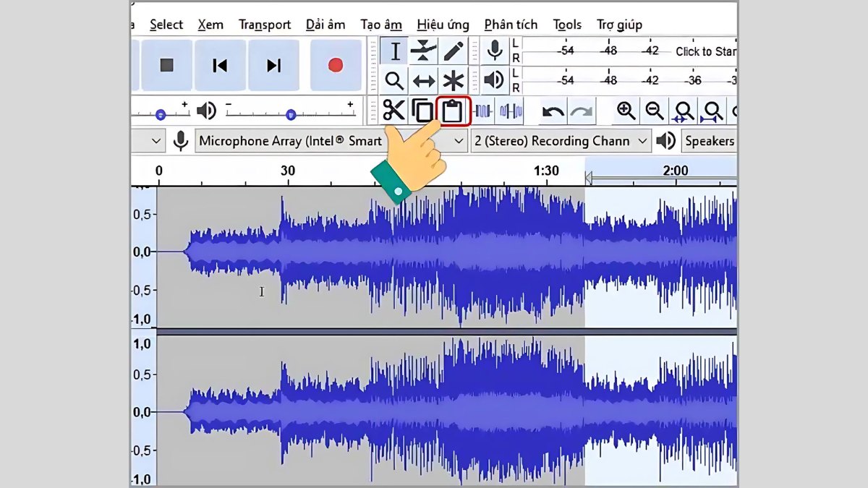The image size is (868, 488).
Task: Select the Selection (I-beam) tool
Action: pos(395,51)
